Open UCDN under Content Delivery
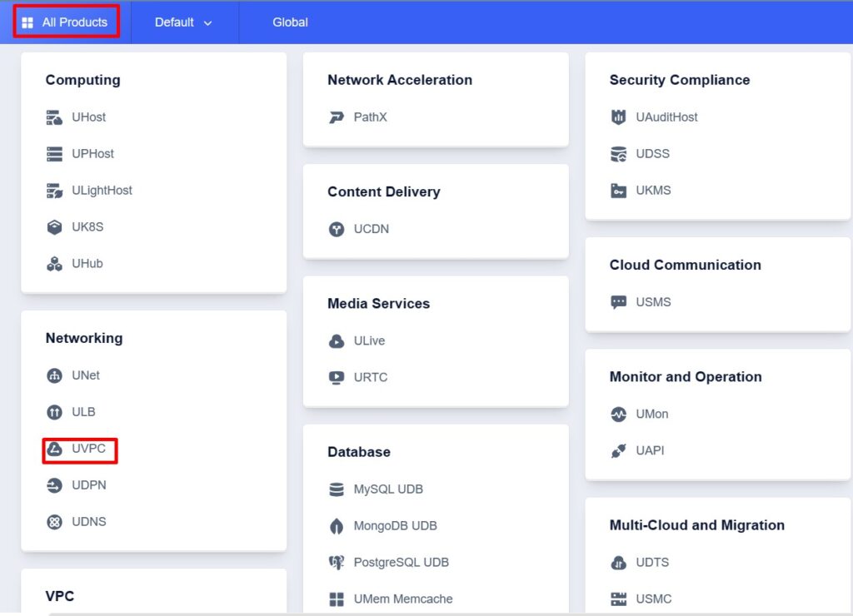The image size is (853, 616). [336, 228]
